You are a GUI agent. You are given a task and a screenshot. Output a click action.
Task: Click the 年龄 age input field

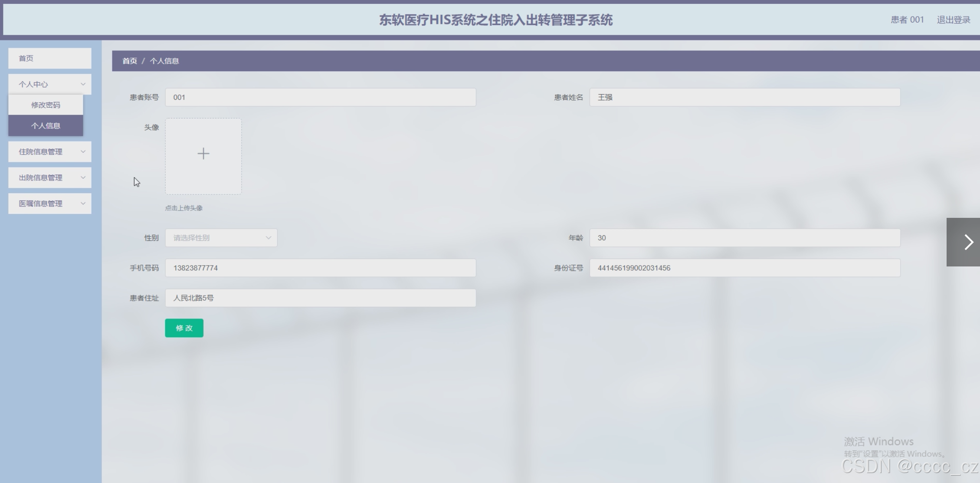click(x=744, y=238)
